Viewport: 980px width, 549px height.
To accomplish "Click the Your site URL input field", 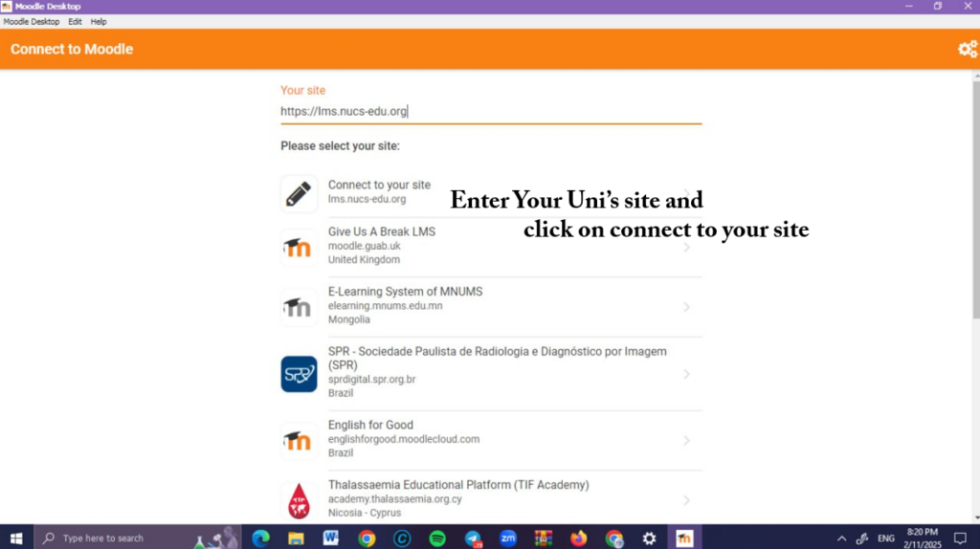I will (x=491, y=111).
